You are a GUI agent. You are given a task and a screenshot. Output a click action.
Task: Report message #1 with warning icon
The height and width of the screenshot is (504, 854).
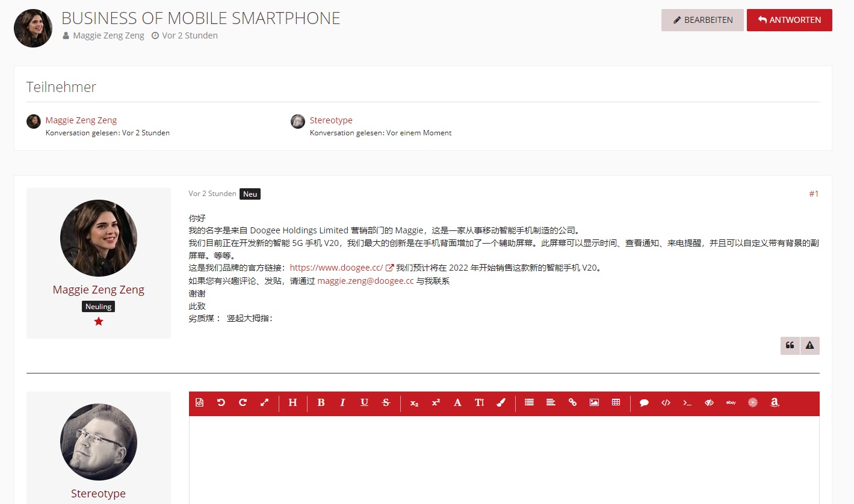click(810, 345)
